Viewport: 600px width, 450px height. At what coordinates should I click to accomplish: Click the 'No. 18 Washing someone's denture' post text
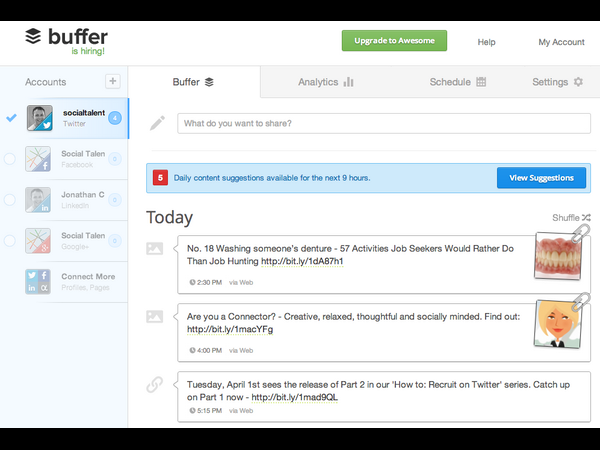pos(350,255)
